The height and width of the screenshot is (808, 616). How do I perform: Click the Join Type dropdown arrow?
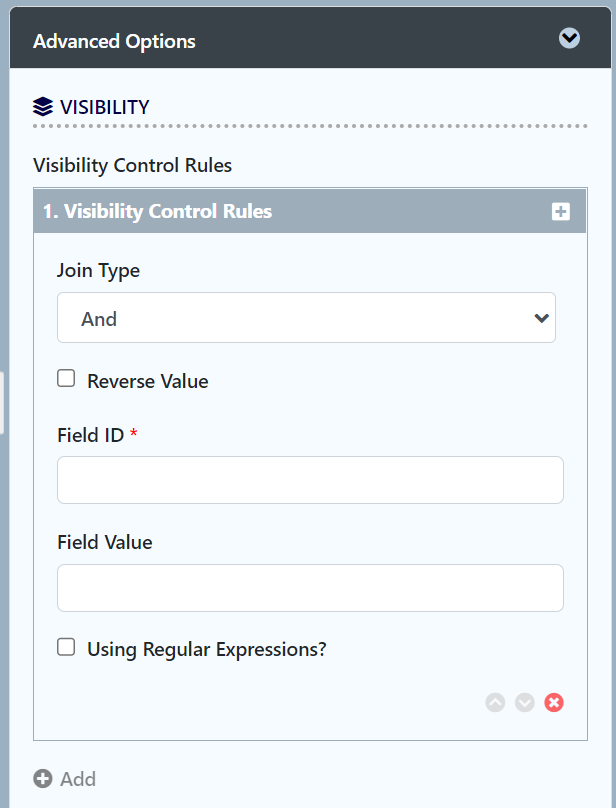(x=541, y=318)
